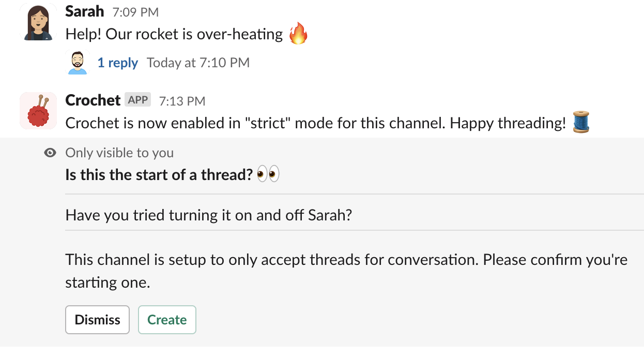Click the eyes emoji in thread prompt
The height and width of the screenshot is (357, 644).
(268, 174)
